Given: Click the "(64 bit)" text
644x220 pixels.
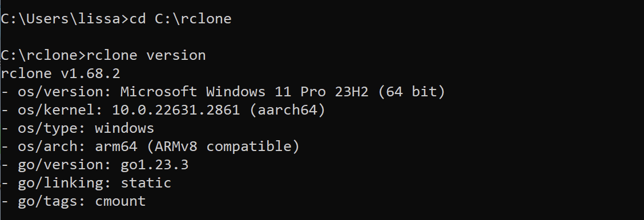Looking at the screenshot, I should (x=412, y=91).
